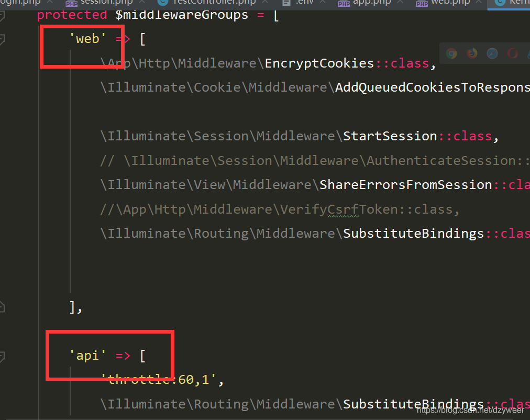Open the current file in Chrome
Image resolution: width=530 pixels, height=420 pixels.
pos(451,53)
